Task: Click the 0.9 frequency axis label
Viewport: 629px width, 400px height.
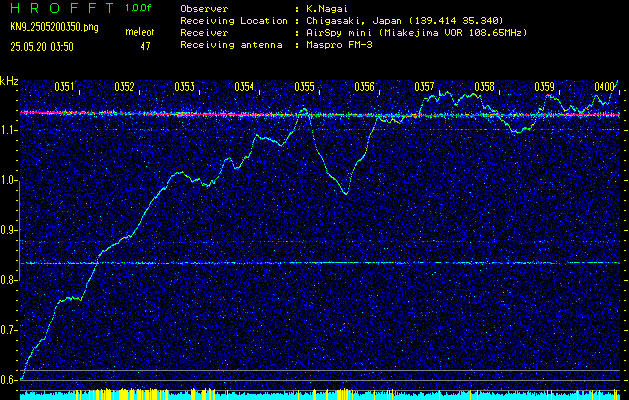Action: coord(7,230)
